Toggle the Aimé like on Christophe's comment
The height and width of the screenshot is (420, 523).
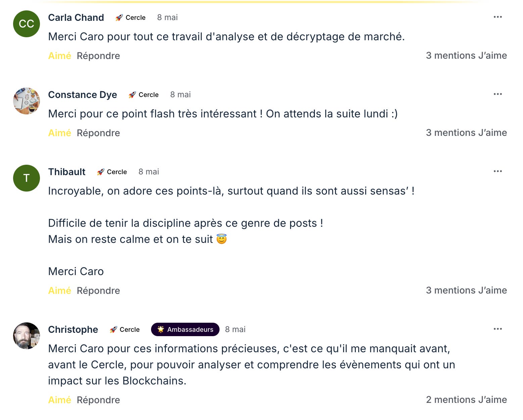point(59,400)
